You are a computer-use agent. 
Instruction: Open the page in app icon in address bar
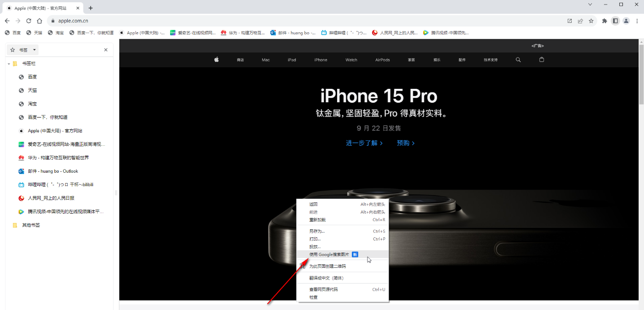(x=570, y=21)
